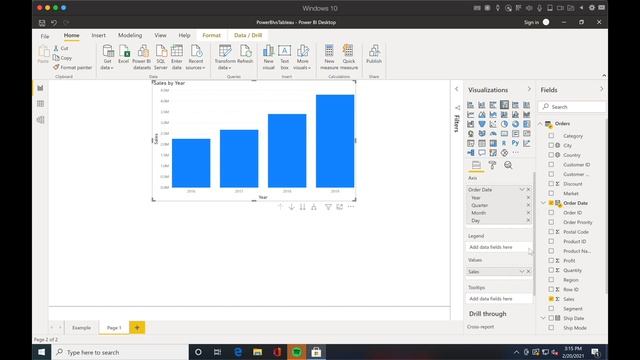Add a new report page
Viewport: 640px width, 360px height.
(x=137, y=328)
